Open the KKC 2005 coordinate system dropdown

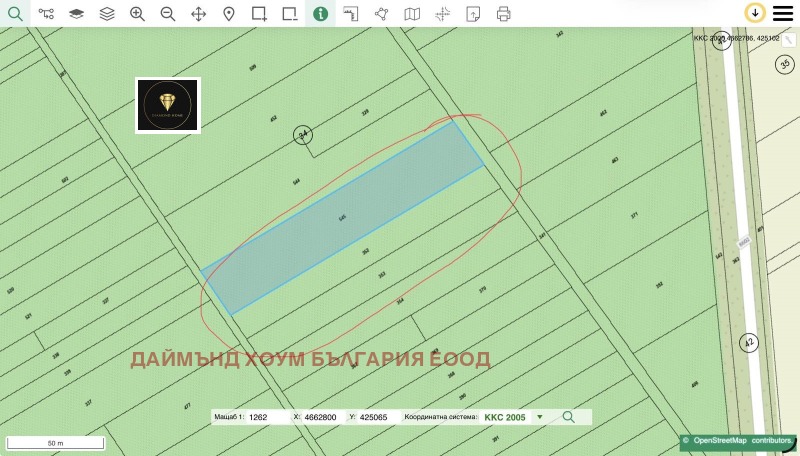pyautogui.click(x=513, y=417)
